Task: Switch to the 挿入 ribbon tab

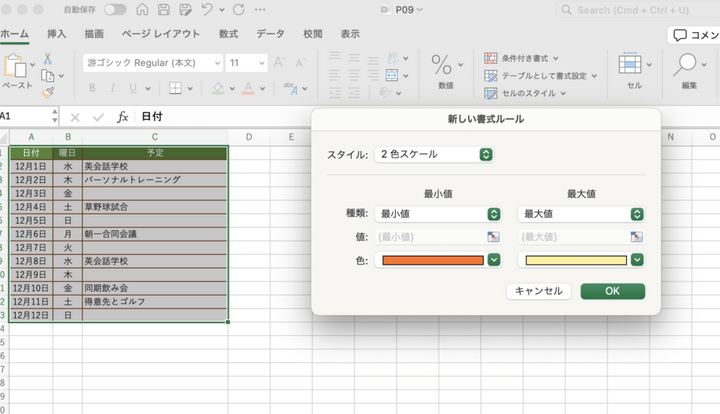Action: [x=56, y=33]
